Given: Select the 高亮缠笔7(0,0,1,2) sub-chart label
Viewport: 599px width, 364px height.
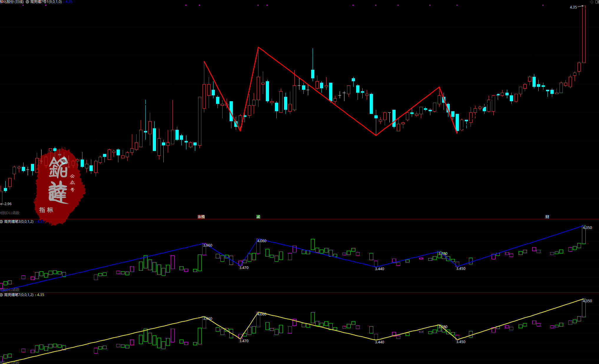Looking at the screenshot, I should coord(19,295).
